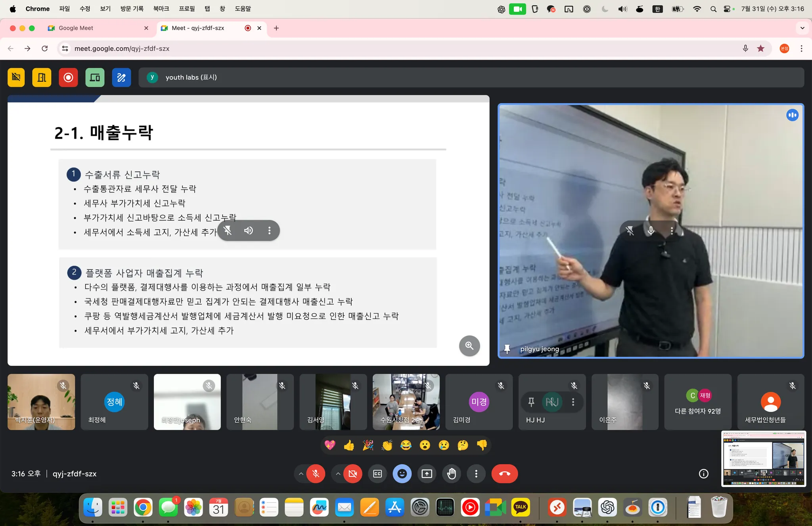
Task: Open more options three-dot menu in bottom bar
Action: [x=476, y=474]
